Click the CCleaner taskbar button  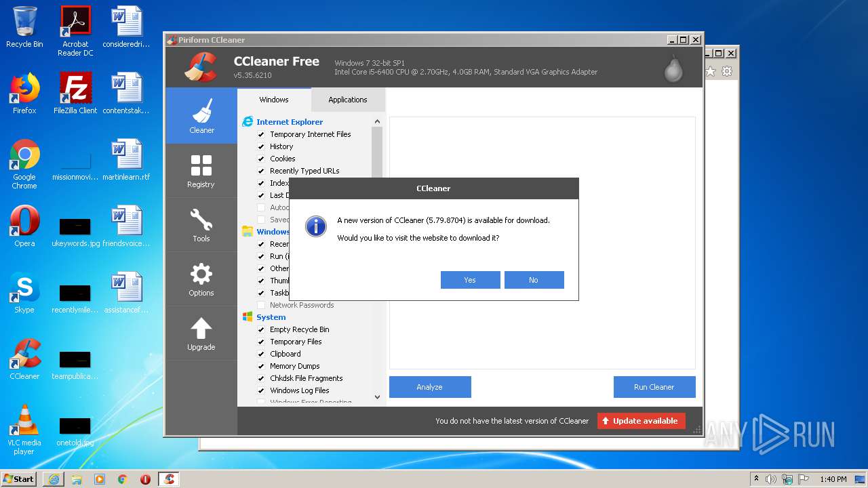(169, 479)
